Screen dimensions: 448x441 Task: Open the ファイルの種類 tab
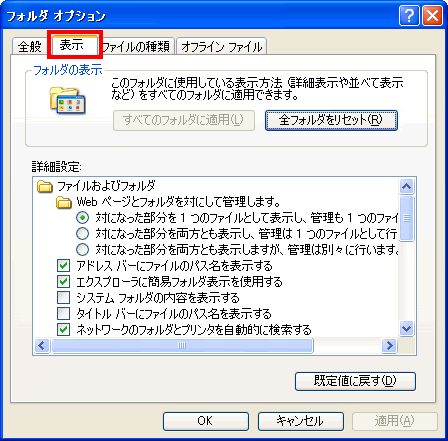pos(137,46)
